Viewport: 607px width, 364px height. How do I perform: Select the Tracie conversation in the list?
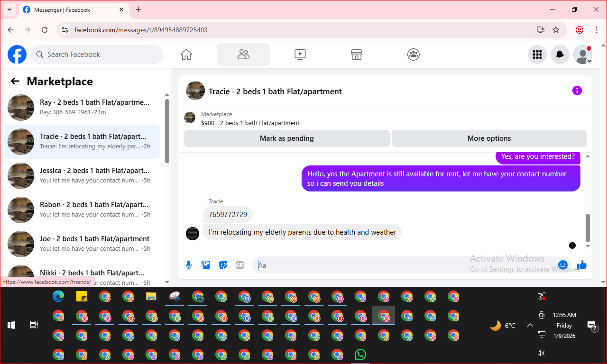[x=82, y=142]
